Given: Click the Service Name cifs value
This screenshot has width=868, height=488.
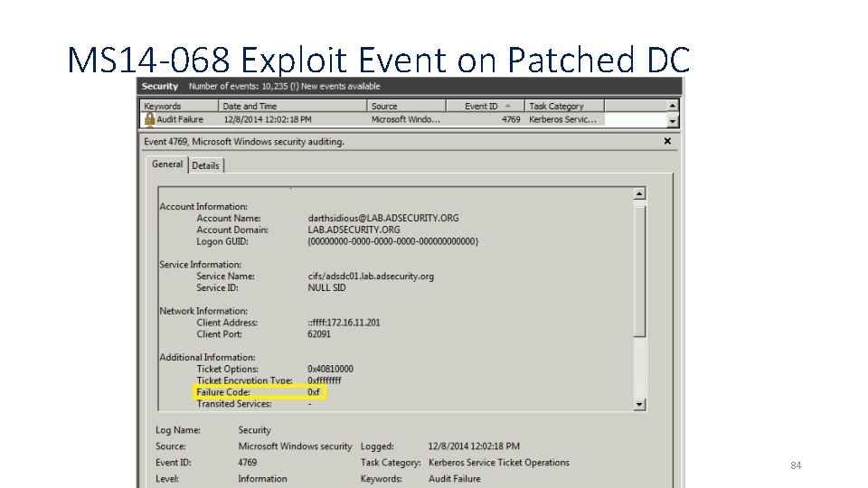Looking at the screenshot, I should (371, 277).
